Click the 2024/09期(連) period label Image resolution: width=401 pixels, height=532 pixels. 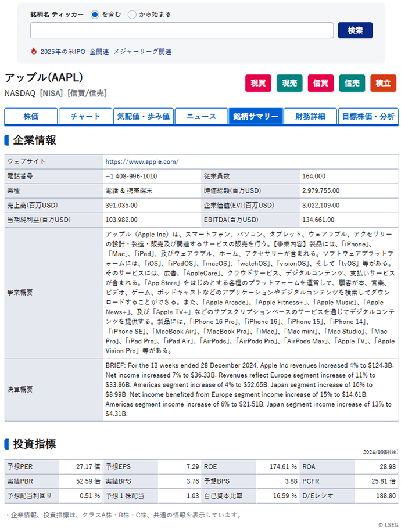point(380,452)
